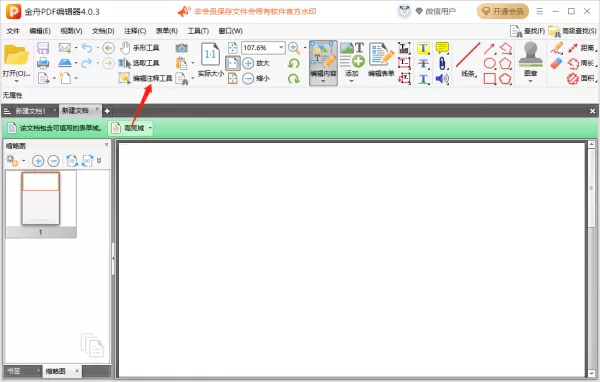Select page 1 thumbnail

41,204
